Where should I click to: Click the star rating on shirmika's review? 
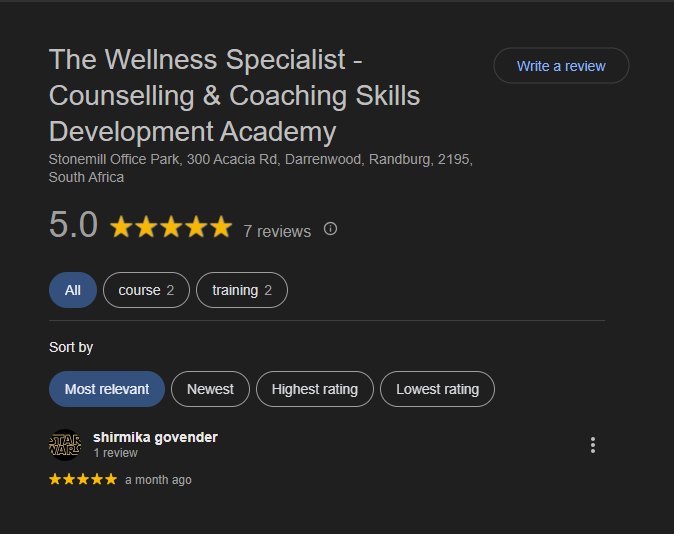click(x=83, y=480)
